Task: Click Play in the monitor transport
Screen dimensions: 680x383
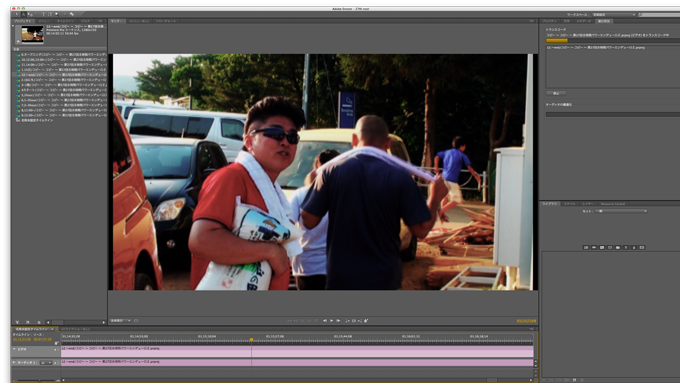Action: pyautogui.click(x=331, y=321)
